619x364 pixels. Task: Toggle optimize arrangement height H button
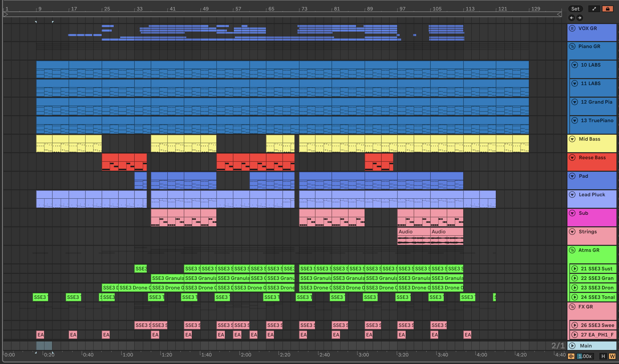coord(603,356)
